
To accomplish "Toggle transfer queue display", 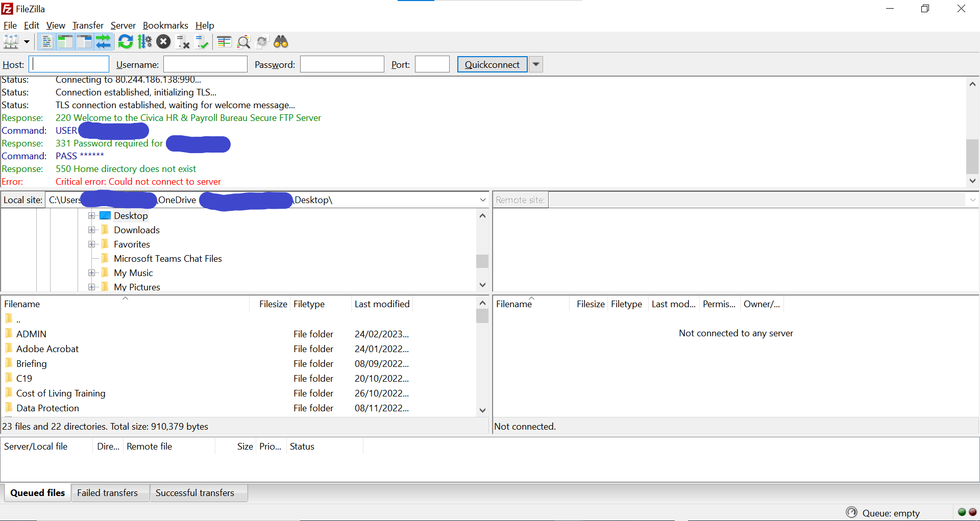I will point(103,42).
